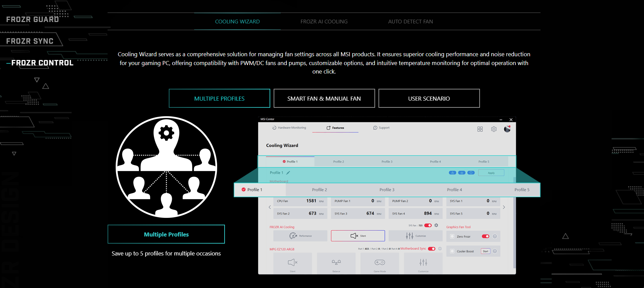Click the Cooling Wizard heading in MSI Center
This screenshot has height=288, width=644.
pos(282,145)
